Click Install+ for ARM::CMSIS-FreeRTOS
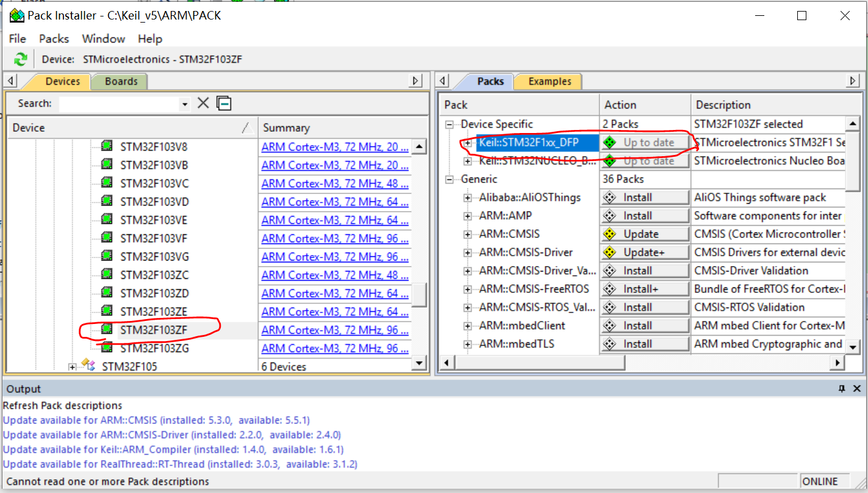The height and width of the screenshot is (493, 868). click(x=645, y=289)
